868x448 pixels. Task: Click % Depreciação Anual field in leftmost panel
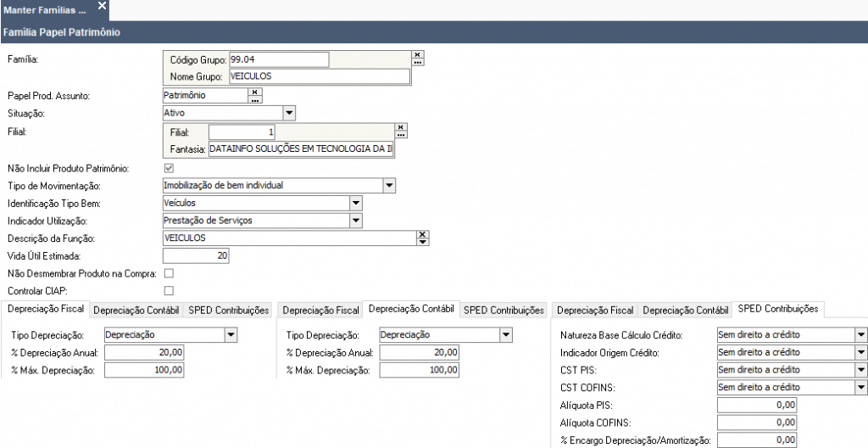(144, 353)
